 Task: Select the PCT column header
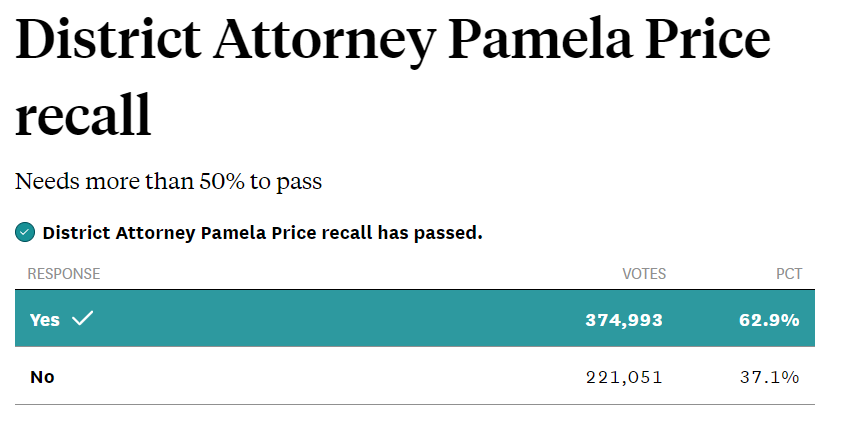[789, 274]
